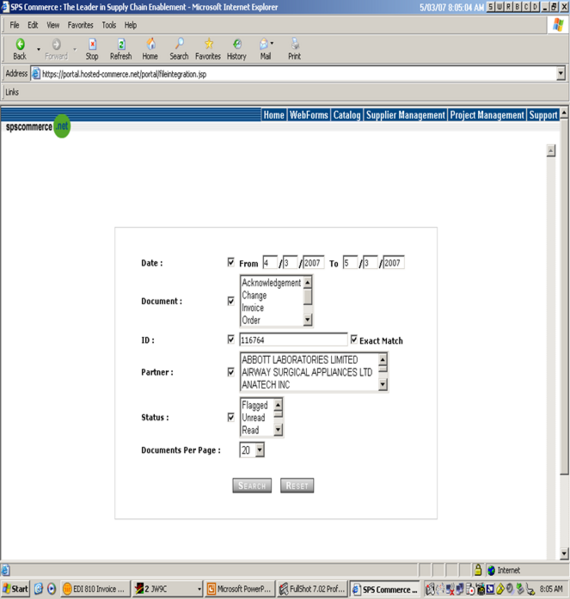Toggle the Document filter checkbox
Screen dimensions: 570x599
231,301
